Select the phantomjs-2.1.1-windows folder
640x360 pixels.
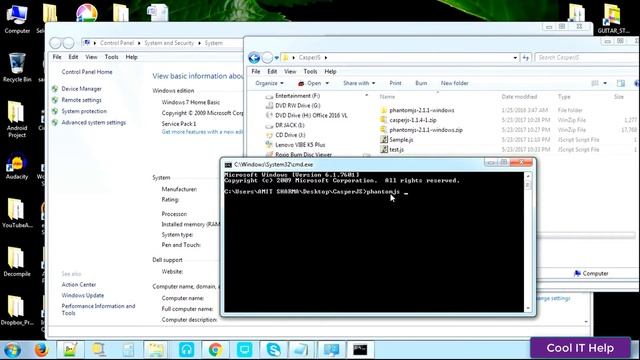tap(422, 110)
